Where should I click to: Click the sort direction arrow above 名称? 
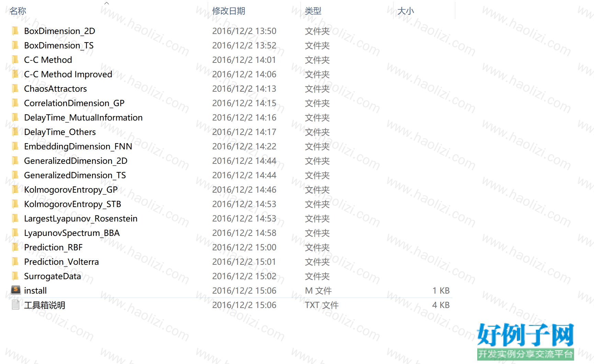point(106,3)
